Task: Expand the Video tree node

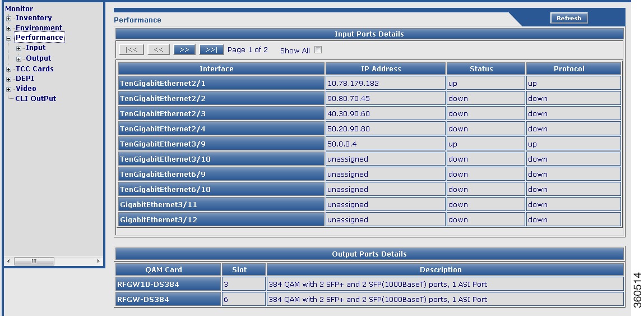Action: [8, 89]
